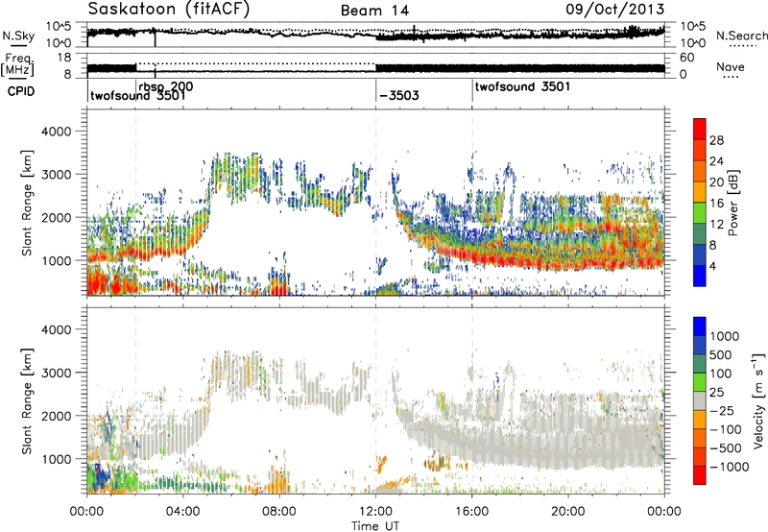Click the dashed 12:00 marker in power panel
Viewport: 768px width, 532px height.
point(376,203)
